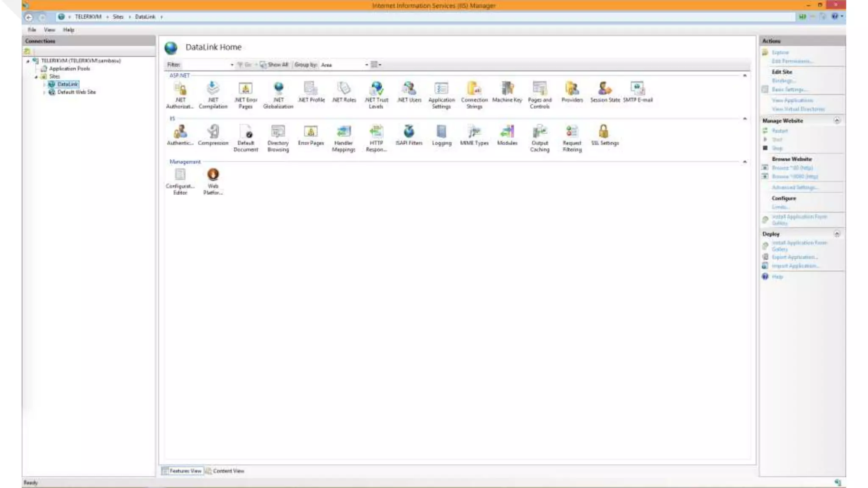This screenshot has width=868, height=488.
Task: Go back using the navigation arrow
Action: (28, 17)
